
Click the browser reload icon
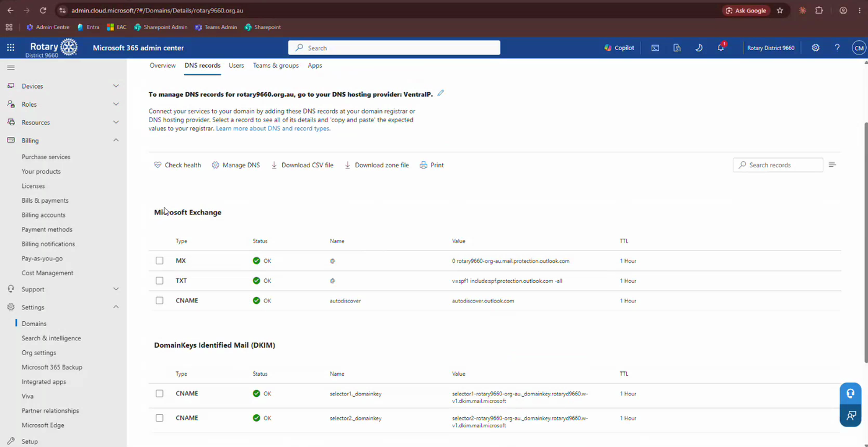(43, 11)
